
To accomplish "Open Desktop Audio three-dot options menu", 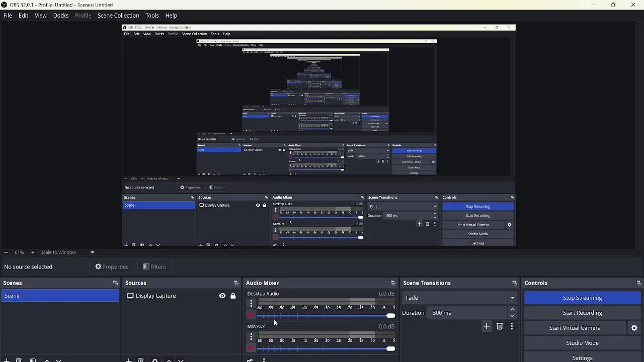I will 251,303.
